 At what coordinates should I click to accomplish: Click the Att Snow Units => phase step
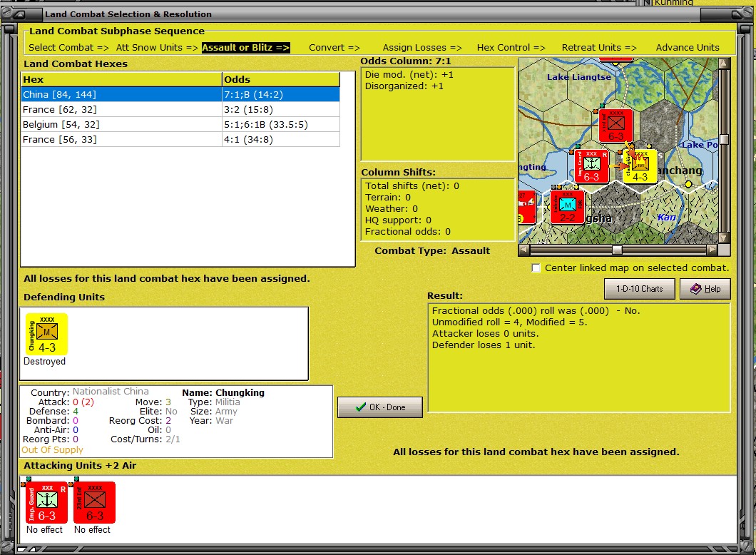[x=157, y=47]
